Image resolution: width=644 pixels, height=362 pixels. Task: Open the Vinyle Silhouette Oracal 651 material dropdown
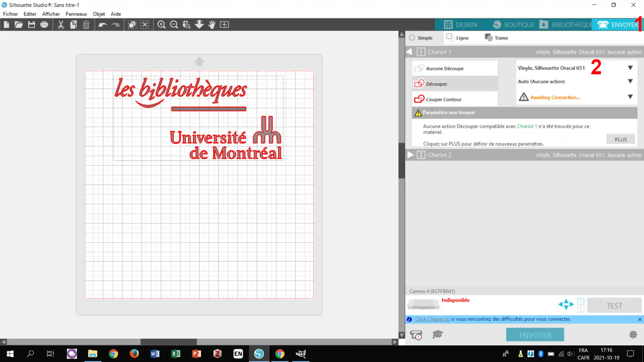pos(576,68)
